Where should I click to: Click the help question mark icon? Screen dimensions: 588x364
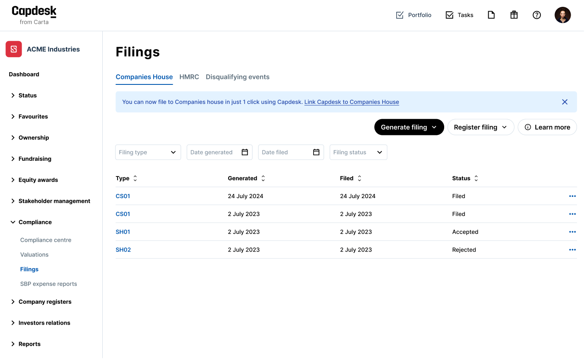(537, 15)
